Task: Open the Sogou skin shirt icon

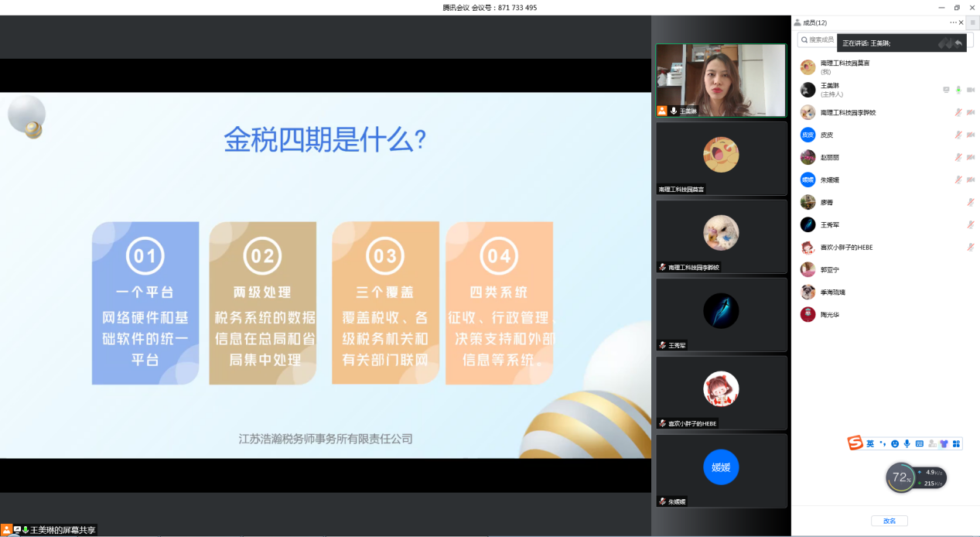Action: click(x=944, y=444)
